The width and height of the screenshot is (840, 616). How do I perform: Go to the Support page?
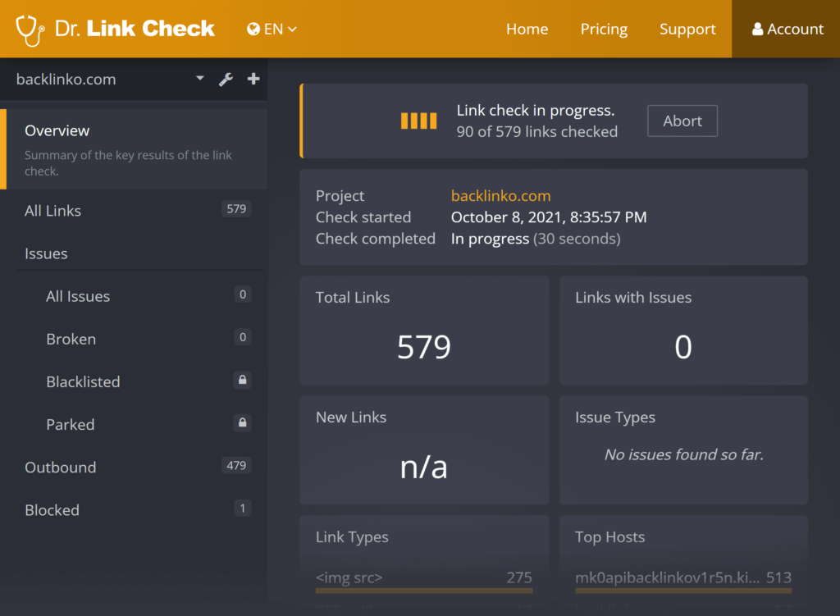coord(687,28)
